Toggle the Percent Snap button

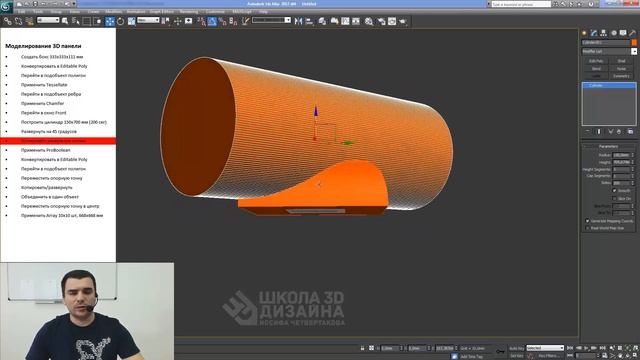[222, 21]
